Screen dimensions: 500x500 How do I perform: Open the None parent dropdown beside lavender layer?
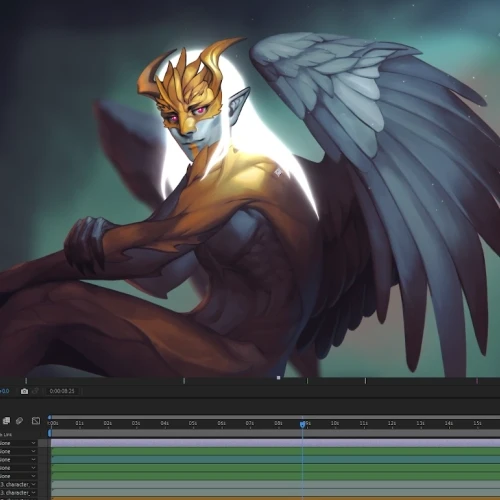[18, 443]
